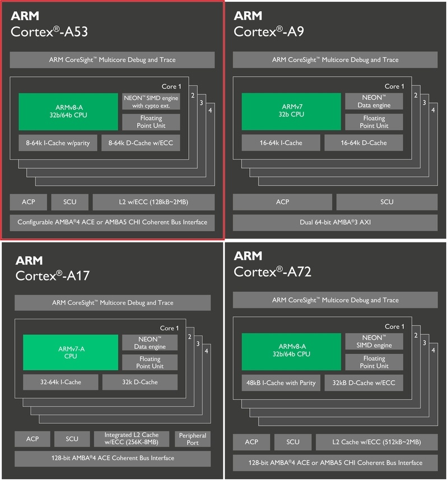Click the 32-64k I-Cache block
The image size is (448, 481).
point(60,382)
